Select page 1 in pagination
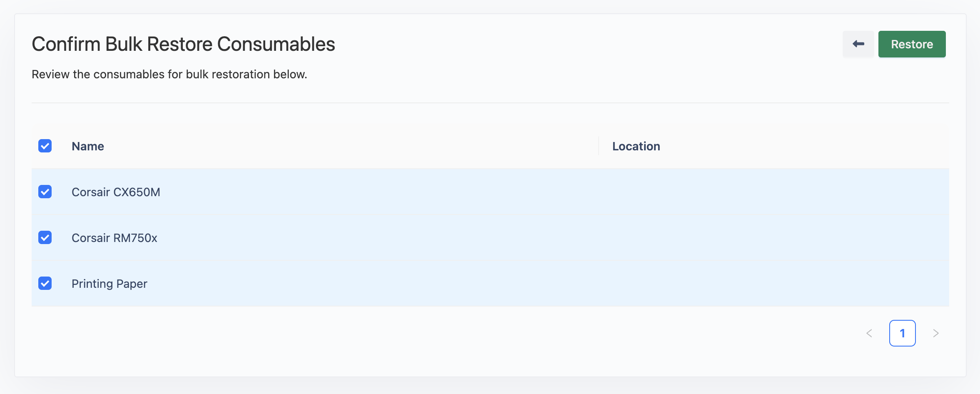This screenshot has height=394, width=980. 902,333
